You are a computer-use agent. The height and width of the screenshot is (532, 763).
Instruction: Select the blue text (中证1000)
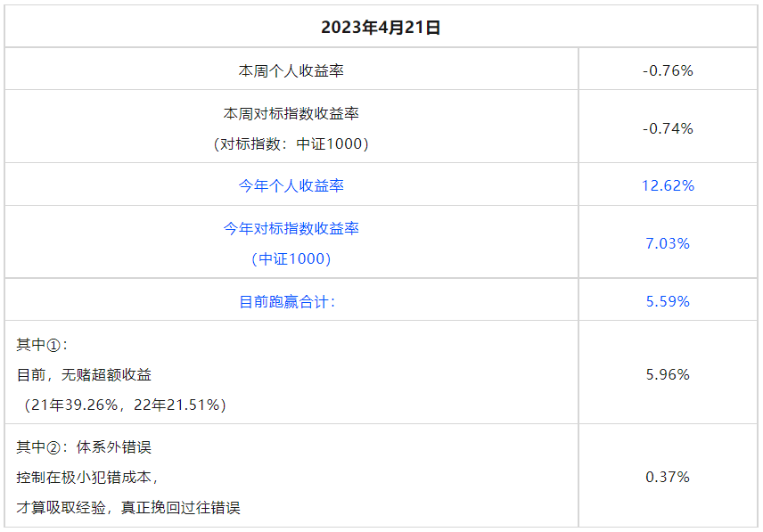[x=291, y=258]
